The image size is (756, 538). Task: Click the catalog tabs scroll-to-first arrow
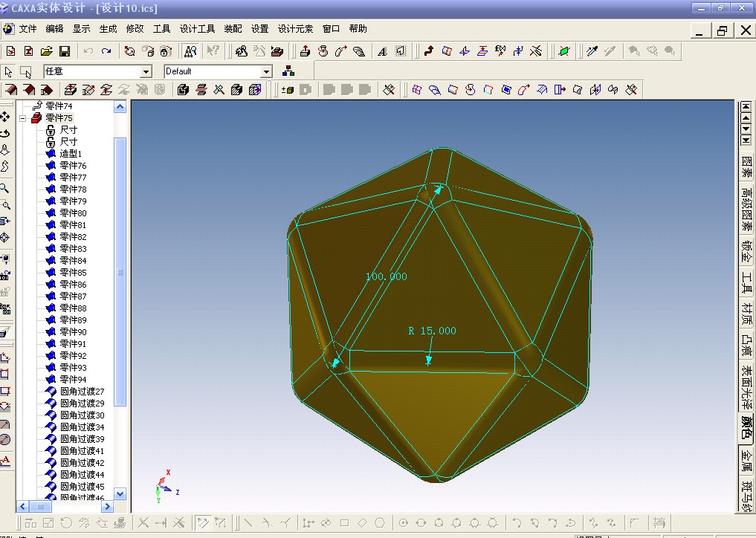[746, 106]
